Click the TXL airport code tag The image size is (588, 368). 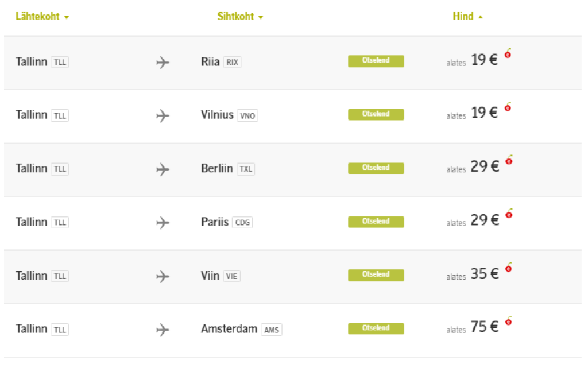[x=245, y=169]
